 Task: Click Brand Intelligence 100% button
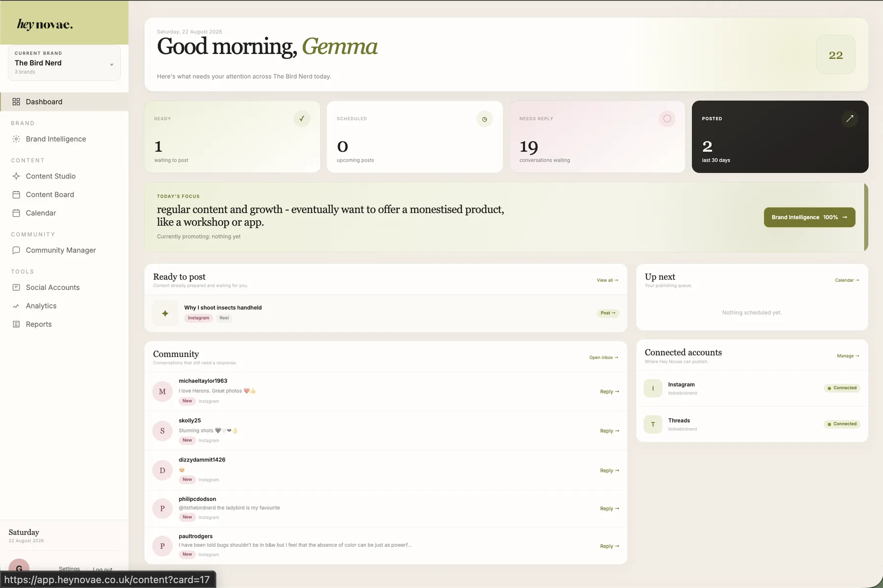809,217
